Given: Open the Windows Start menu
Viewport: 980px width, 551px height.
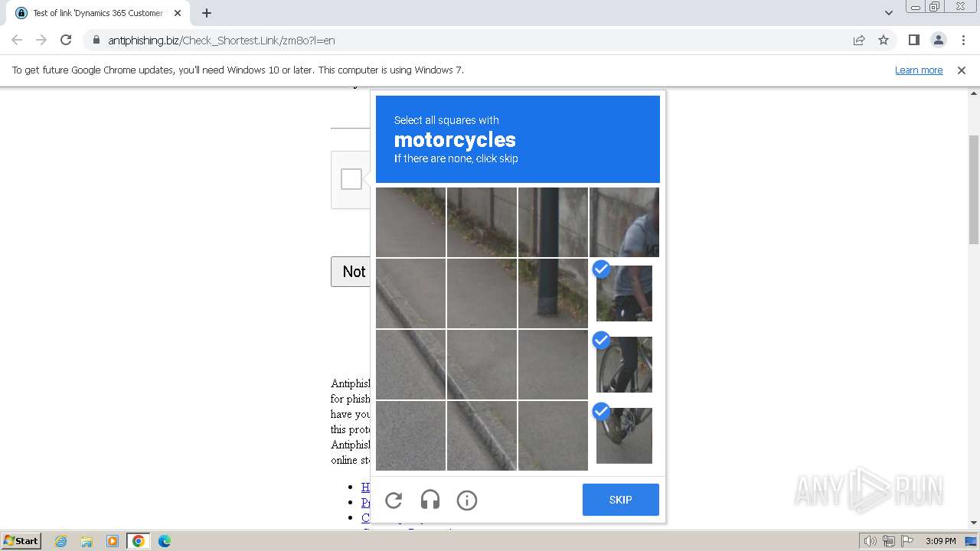Looking at the screenshot, I should 21,541.
